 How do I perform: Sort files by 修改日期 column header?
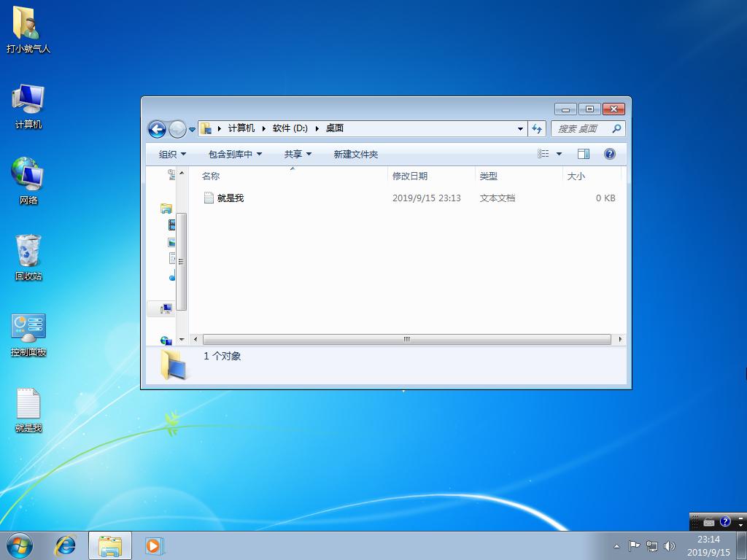click(x=410, y=176)
